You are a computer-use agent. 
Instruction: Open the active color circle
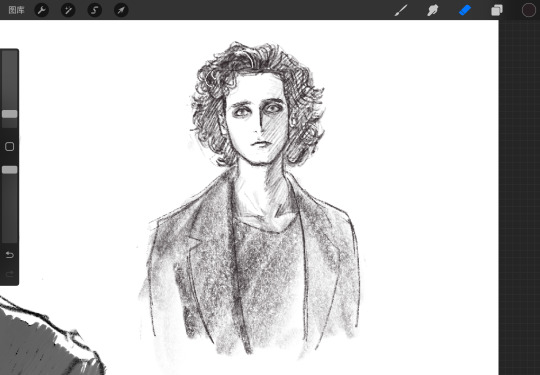coord(529,10)
